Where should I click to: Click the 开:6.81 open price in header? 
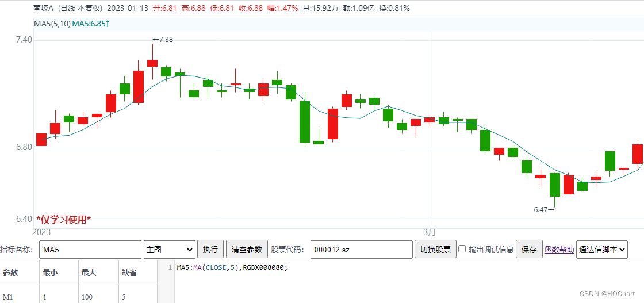pyautogui.click(x=164, y=8)
